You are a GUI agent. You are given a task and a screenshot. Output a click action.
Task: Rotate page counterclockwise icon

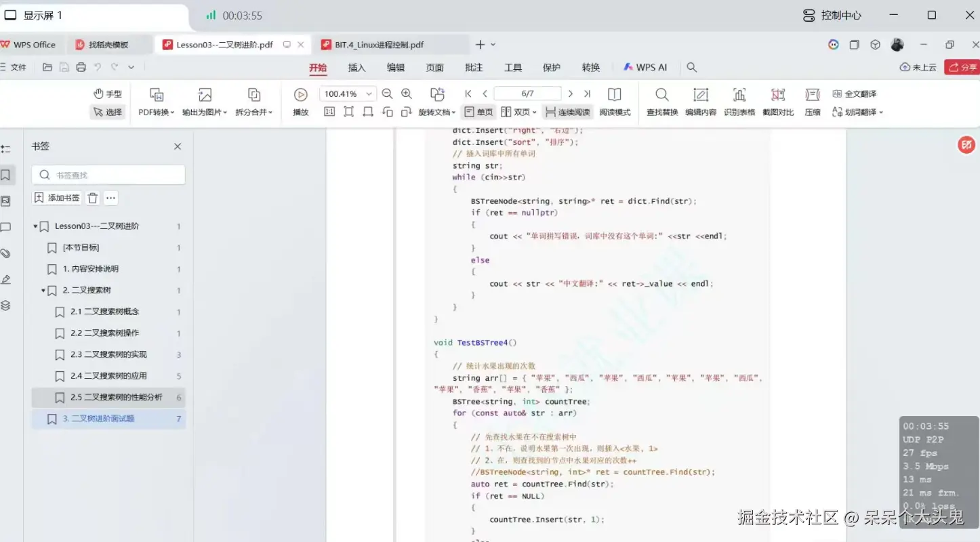click(x=387, y=112)
